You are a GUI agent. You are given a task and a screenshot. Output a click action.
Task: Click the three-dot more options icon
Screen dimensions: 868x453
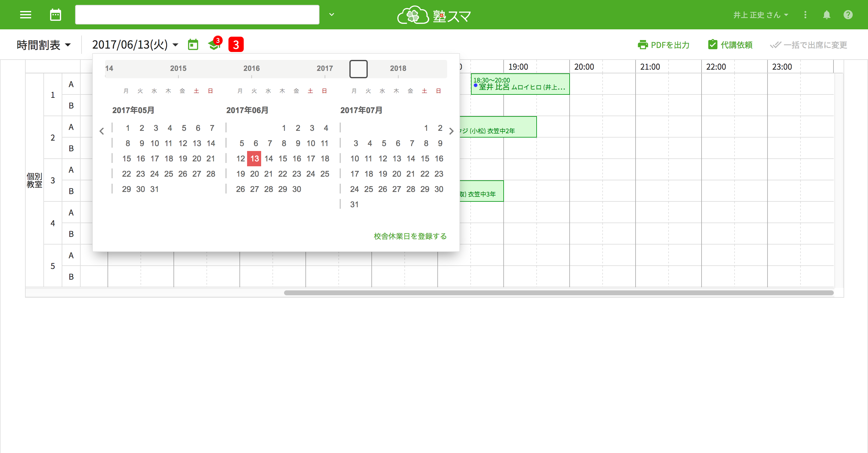(x=805, y=15)
